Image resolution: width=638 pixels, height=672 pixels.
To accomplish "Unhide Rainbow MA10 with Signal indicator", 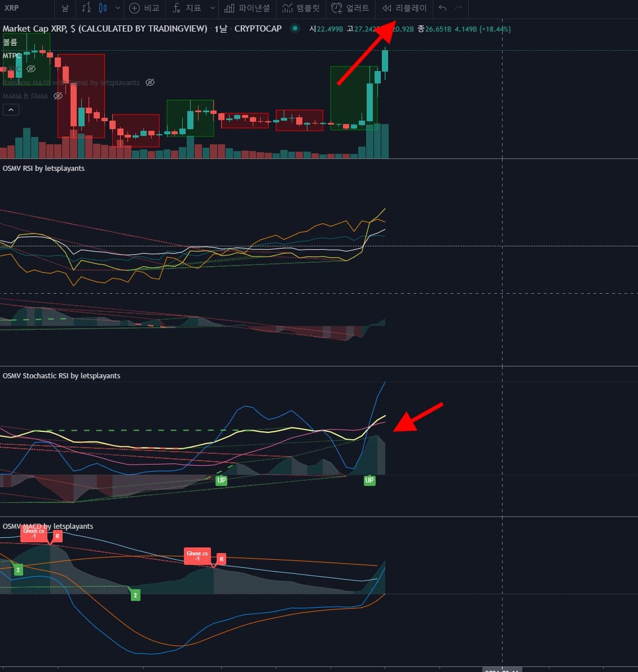I will point(149,82).
